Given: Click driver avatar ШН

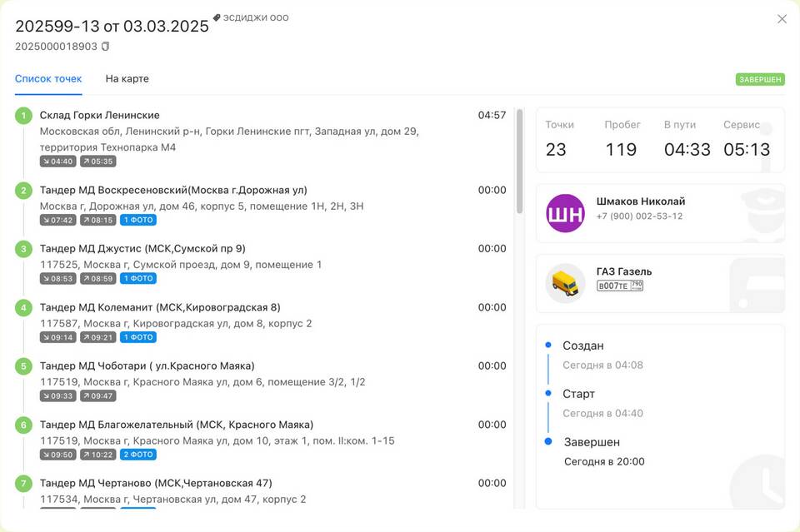Looking at the screenshot, I should pos(565,213).
